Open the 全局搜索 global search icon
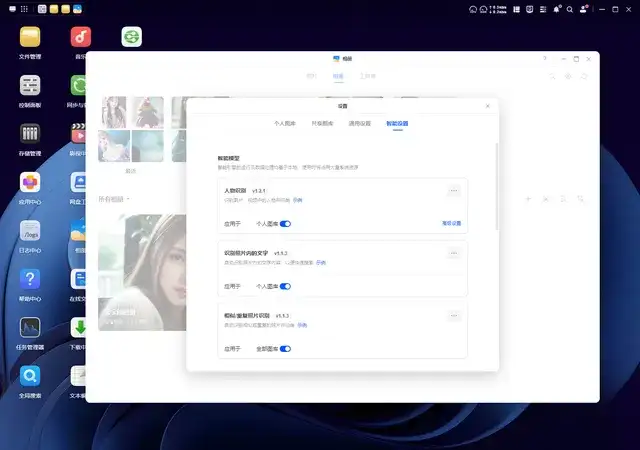This screenshot has width=640, height=450. 30,376
